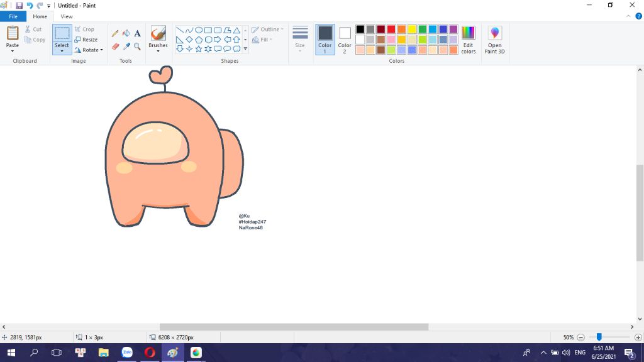The height and width of the screenshot is (362, 644).
Task: Pick the red color swatch
Action: click(391, 29)
